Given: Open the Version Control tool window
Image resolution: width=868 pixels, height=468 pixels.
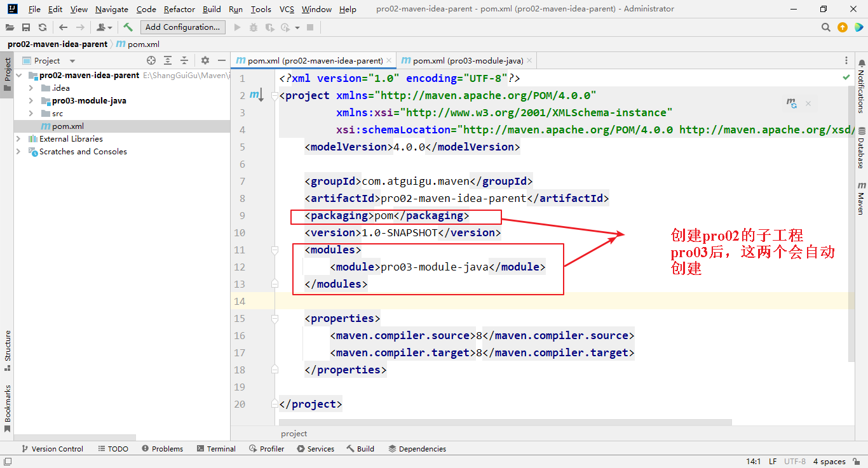Looking at the screenshot, I should [x=52, y=448].
